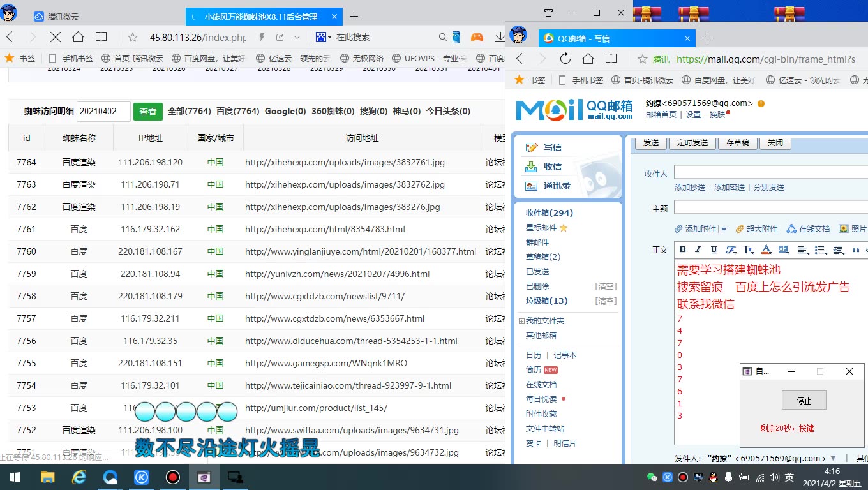Select the 百度(7764) spider filter
868x490 pixels.
(238, 111)
